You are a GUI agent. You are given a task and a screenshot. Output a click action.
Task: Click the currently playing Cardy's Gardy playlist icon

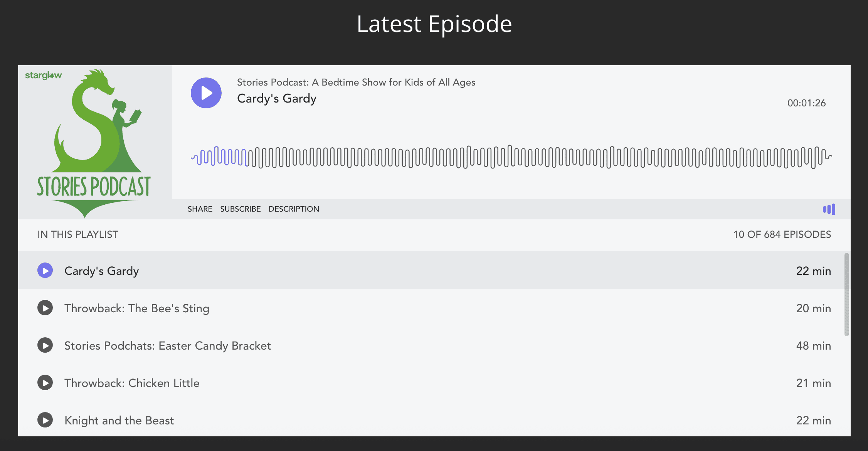click(45, 271)
